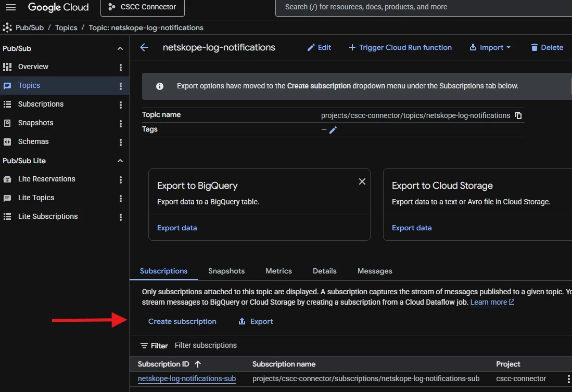Click the info icon in the banner

tap(160, 86)
